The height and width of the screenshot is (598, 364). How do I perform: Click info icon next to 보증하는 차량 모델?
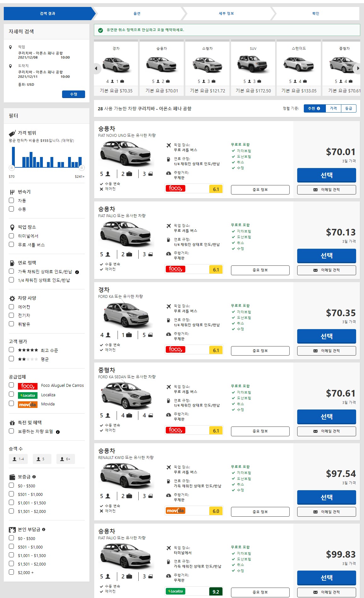click(x=58, y=432)
